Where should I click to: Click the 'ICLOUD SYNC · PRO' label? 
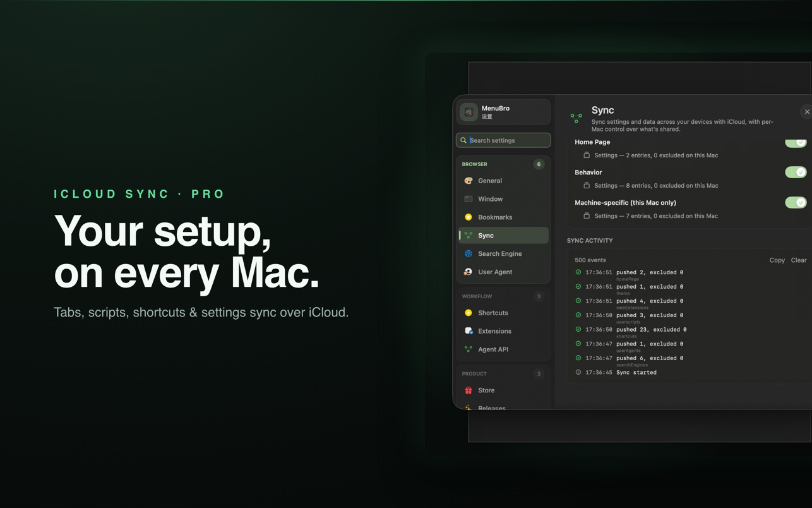(x=140, y=194)
